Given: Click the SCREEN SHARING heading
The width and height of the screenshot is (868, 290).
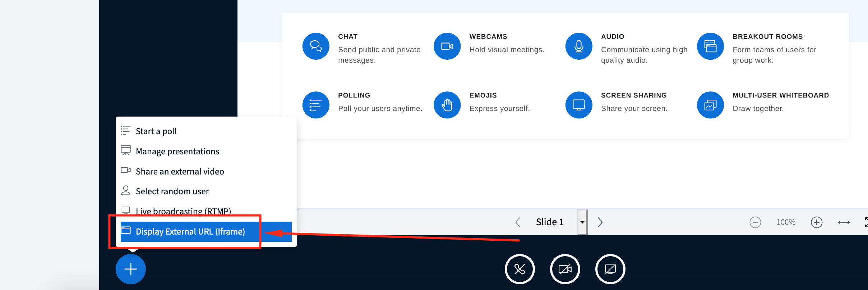Looking at the screenshot, I should pos(634,95).
